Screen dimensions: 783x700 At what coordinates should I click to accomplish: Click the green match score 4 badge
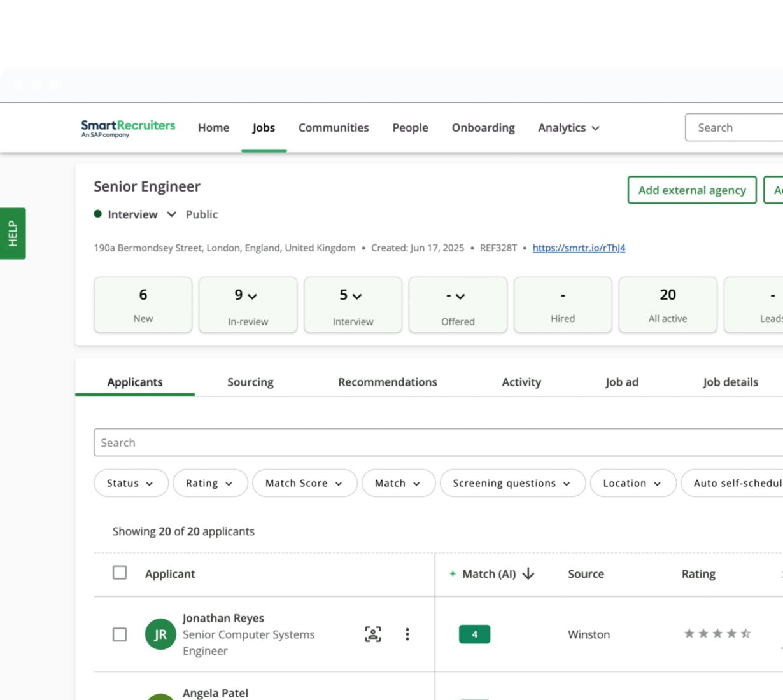(x=474, y=634)
